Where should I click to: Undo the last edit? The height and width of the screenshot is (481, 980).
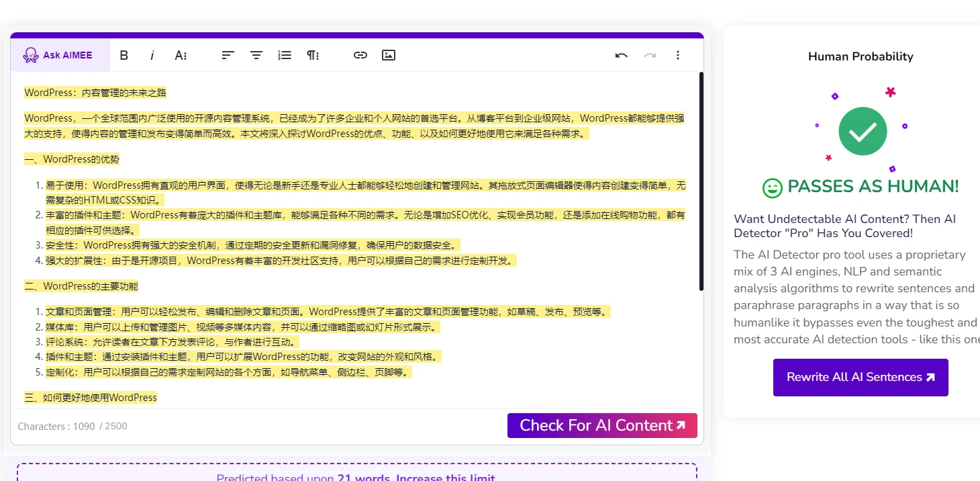(622, 55)
